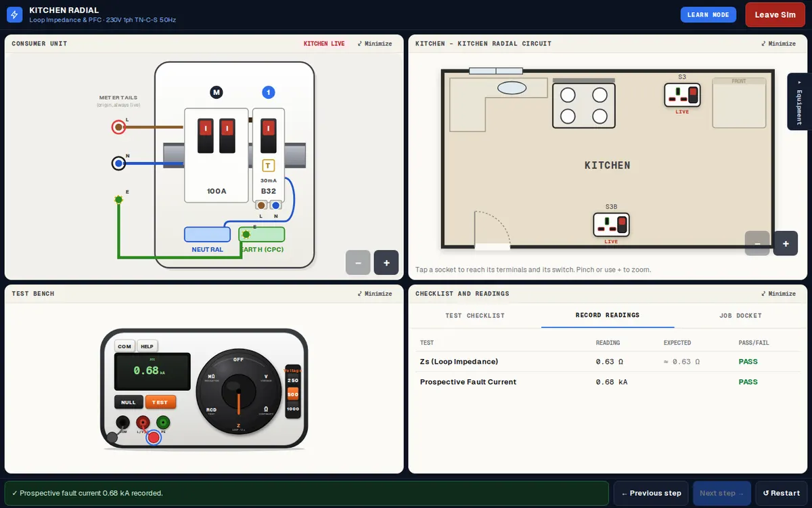Click the tester L/V red jack

(143, 423)
